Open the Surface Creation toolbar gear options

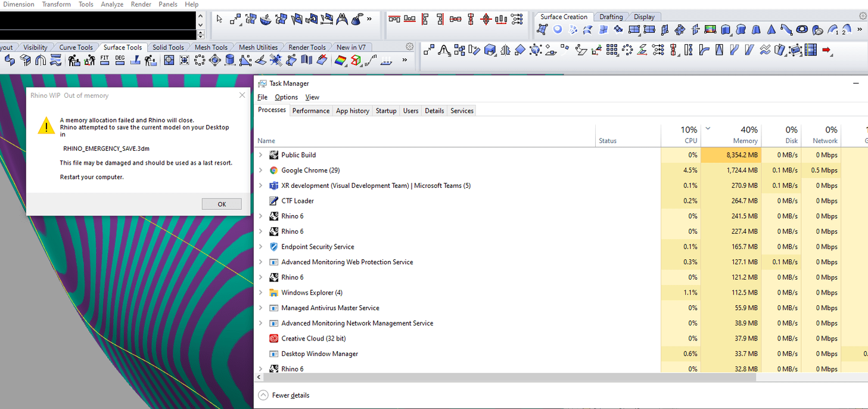863,16
